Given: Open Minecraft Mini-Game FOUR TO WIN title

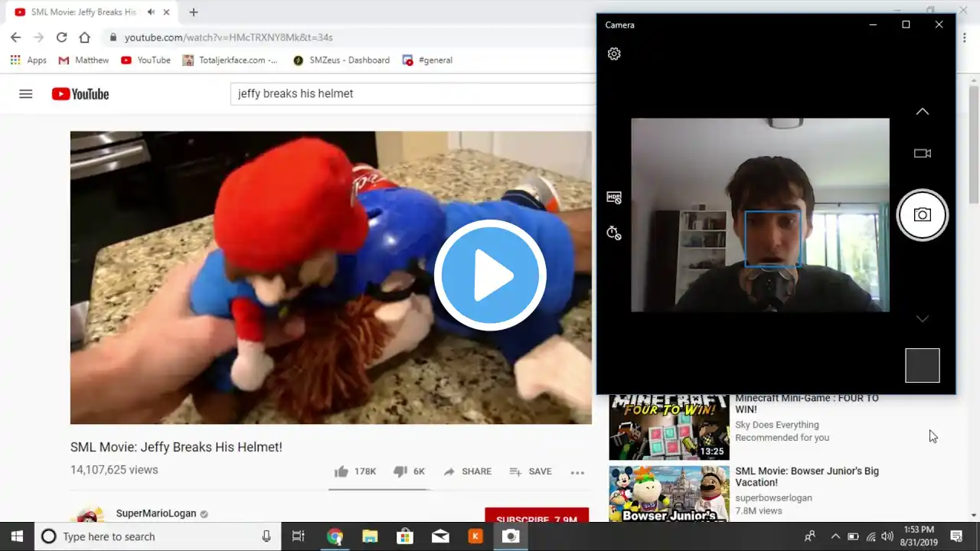Looking at the screenshot, I should coord(807,403).
